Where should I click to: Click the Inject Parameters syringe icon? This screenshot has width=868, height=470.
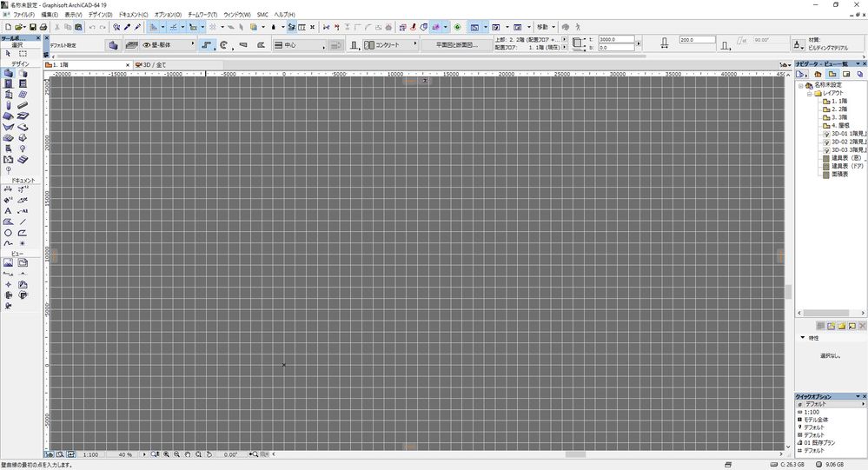tap(138, 27)
